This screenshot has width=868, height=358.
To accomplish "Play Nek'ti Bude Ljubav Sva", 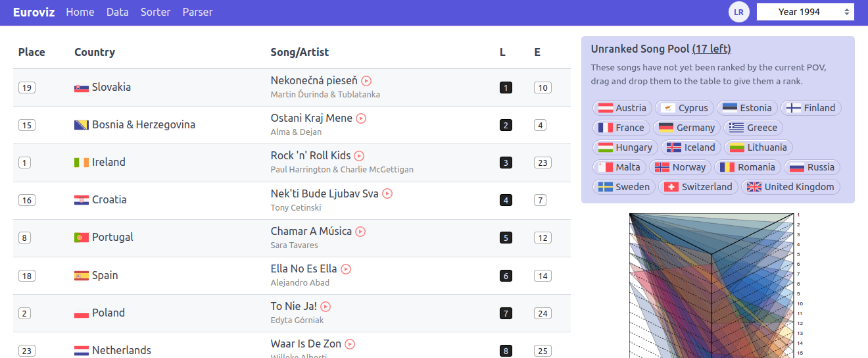I will click(x=387, y=193).
